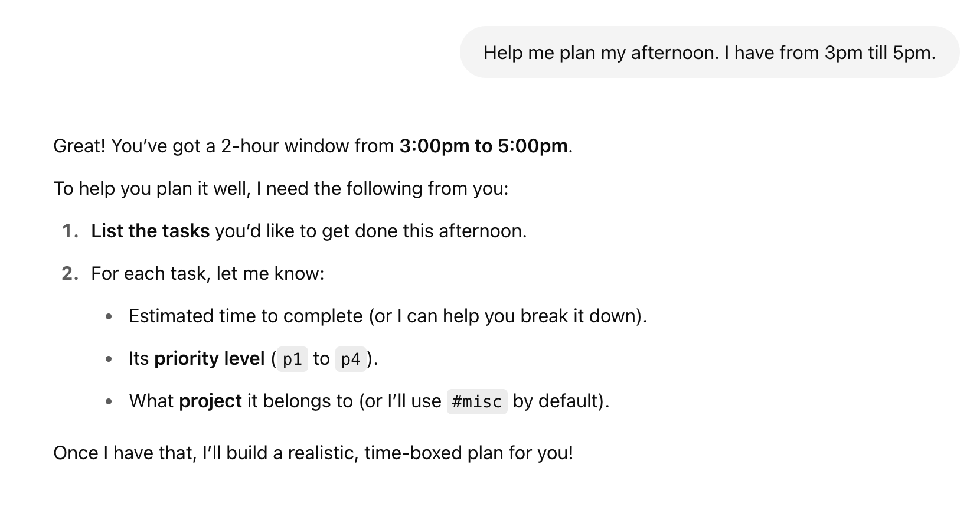Click bullet point before 'What project'
980x510 pixels.
click(x=109, y=402)
